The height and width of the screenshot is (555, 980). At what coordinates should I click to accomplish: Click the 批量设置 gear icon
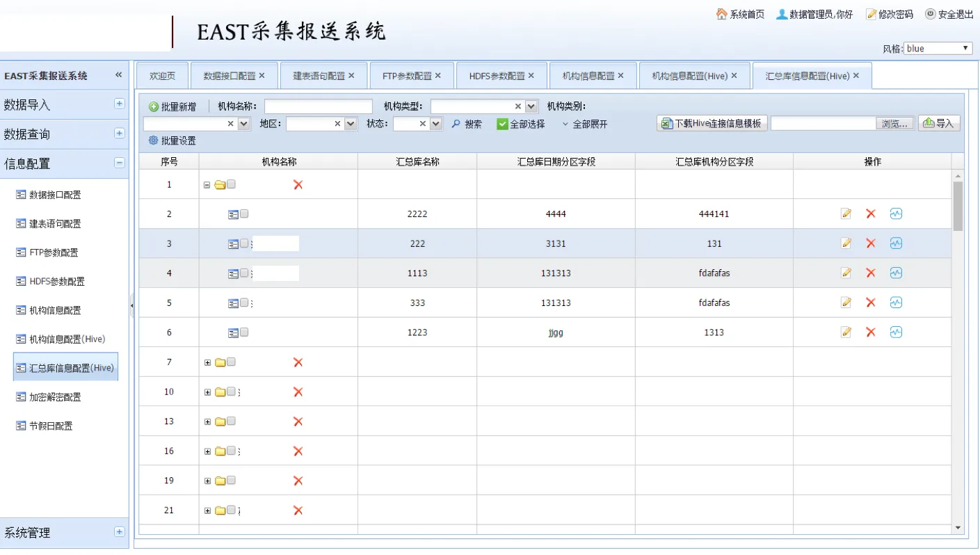click(x=154, y=140)
